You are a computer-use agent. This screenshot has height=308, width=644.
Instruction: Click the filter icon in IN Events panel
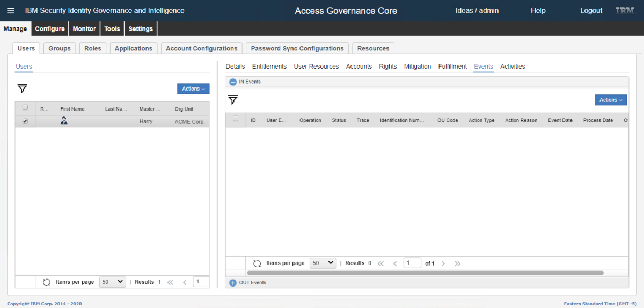click(x=233, y=100)
